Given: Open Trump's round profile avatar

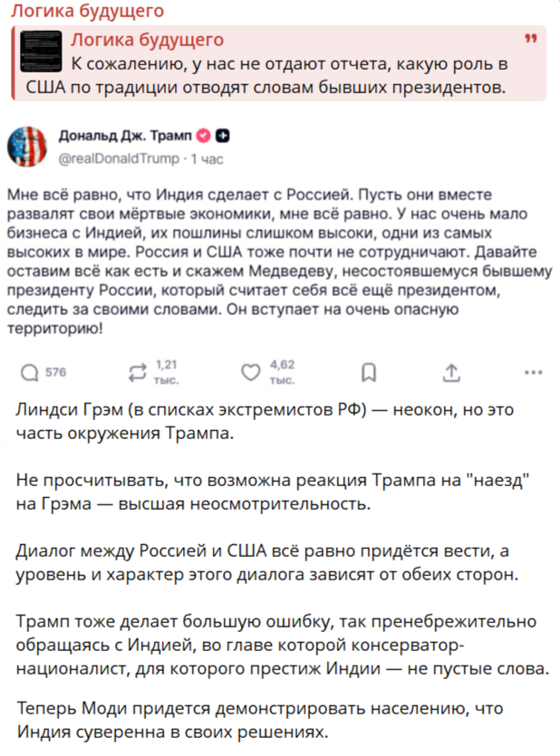Looking at the screenshot, I should point(29,145).
